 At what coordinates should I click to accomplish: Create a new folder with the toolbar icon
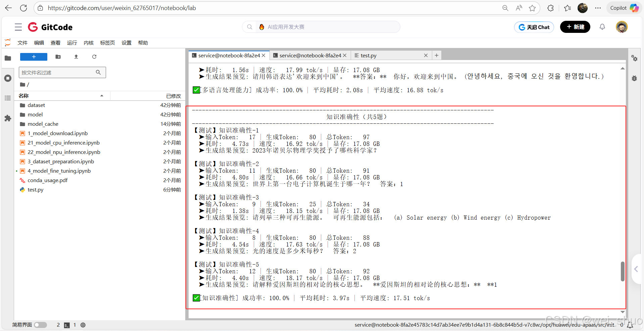tap(58, 57)
